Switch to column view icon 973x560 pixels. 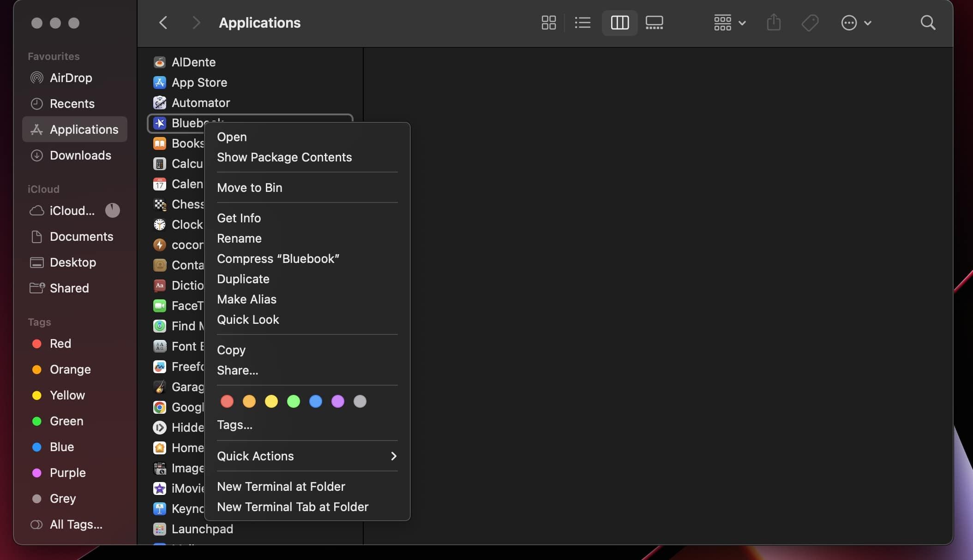point(619,23)
